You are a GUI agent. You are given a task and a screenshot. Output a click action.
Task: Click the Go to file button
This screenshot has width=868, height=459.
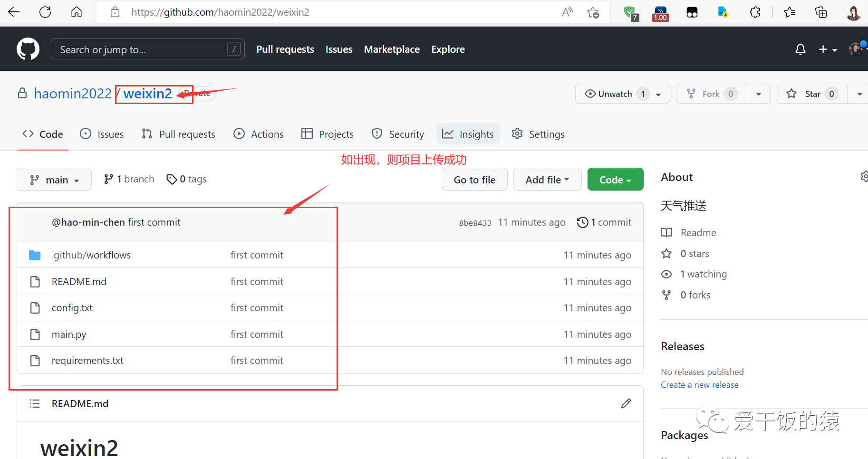pos(474,180)
